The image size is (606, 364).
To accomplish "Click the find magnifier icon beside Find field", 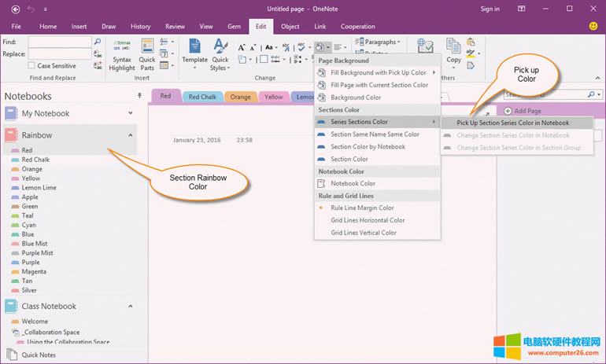I will pos(97,42).
